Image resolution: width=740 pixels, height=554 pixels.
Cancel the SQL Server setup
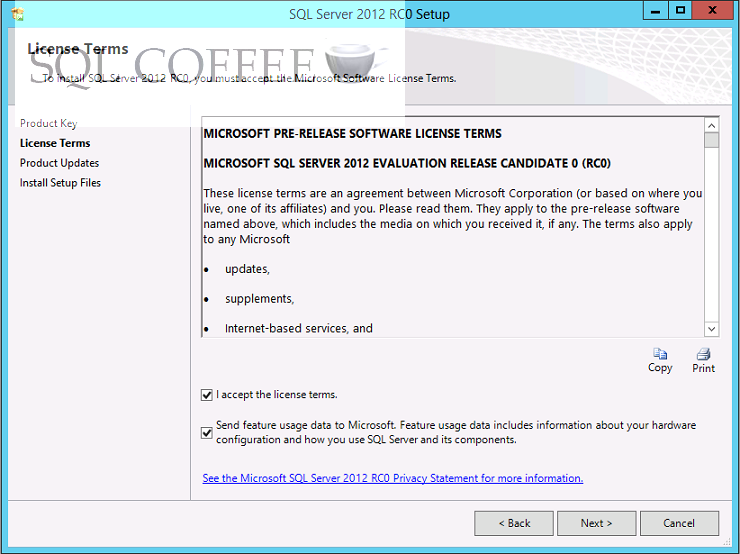click(679, 523)
